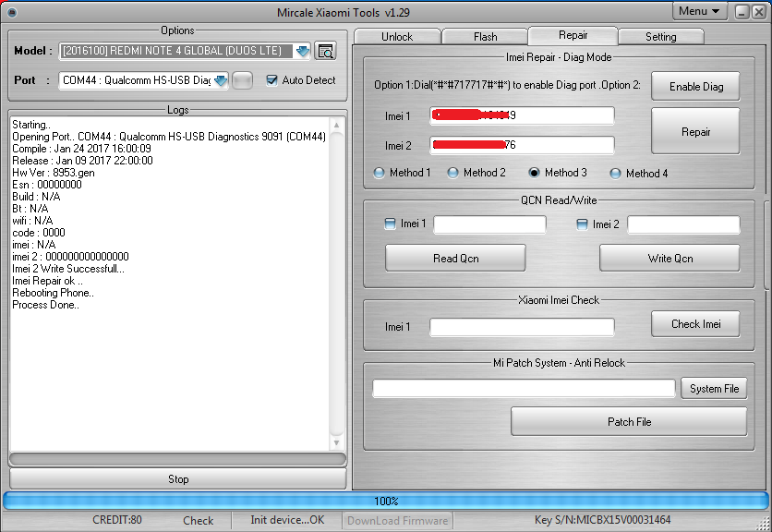Open the Menu dropdown in title bar

click(699, 11)
